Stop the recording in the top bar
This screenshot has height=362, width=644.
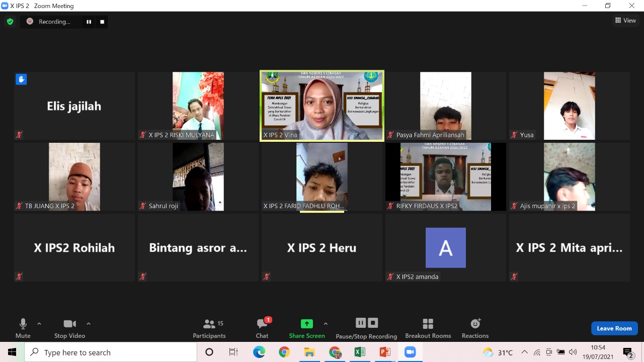point(102,22)
